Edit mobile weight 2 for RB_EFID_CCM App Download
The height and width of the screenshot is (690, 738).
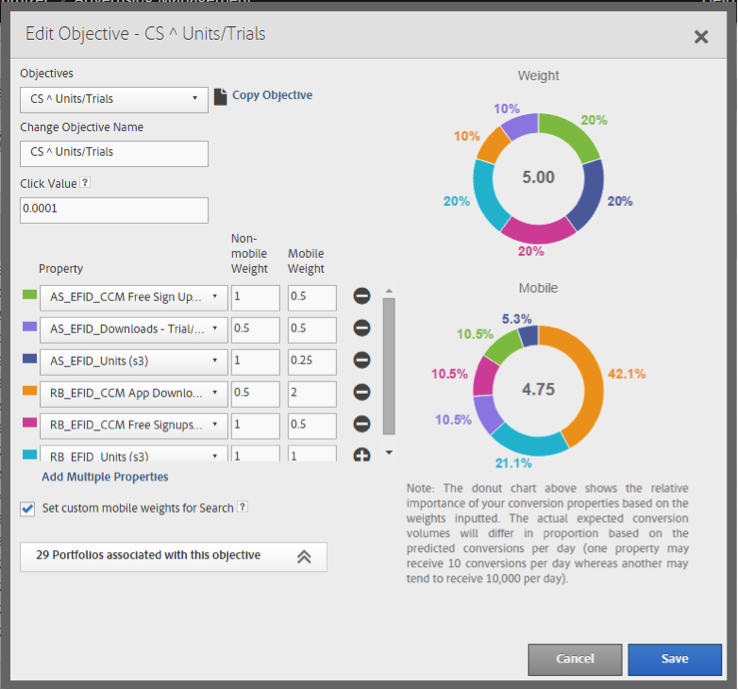(312, 393)
